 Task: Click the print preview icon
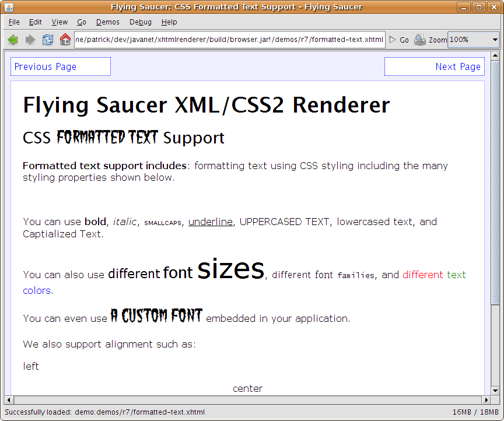click(x=420, y=40)
